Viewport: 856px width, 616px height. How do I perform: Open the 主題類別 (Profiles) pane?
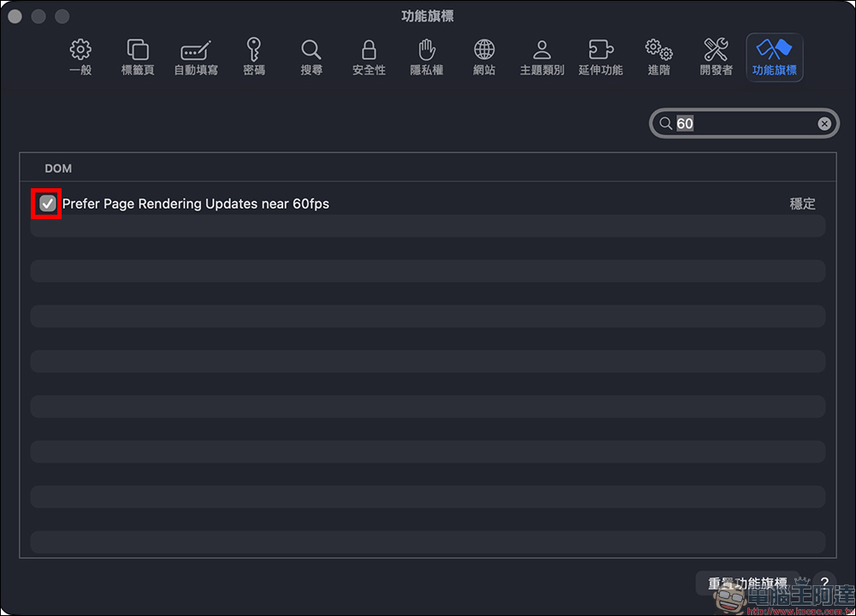coord(542,57)
